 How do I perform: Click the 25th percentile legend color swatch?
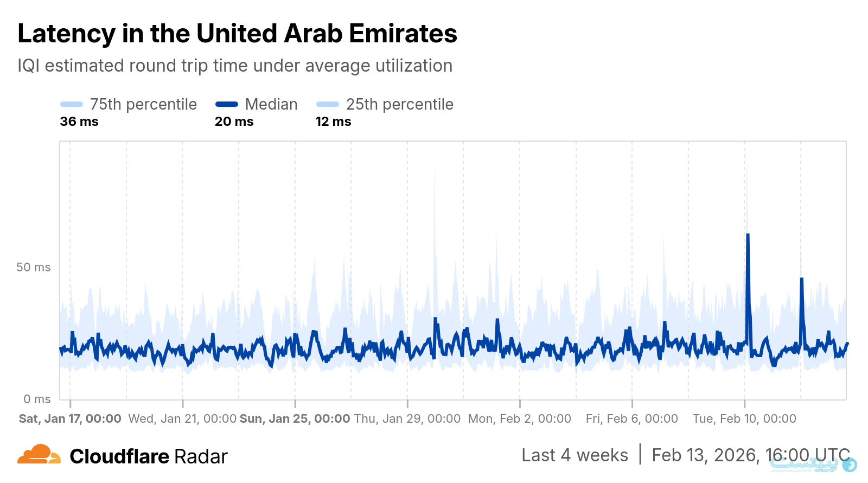[328, 104]
